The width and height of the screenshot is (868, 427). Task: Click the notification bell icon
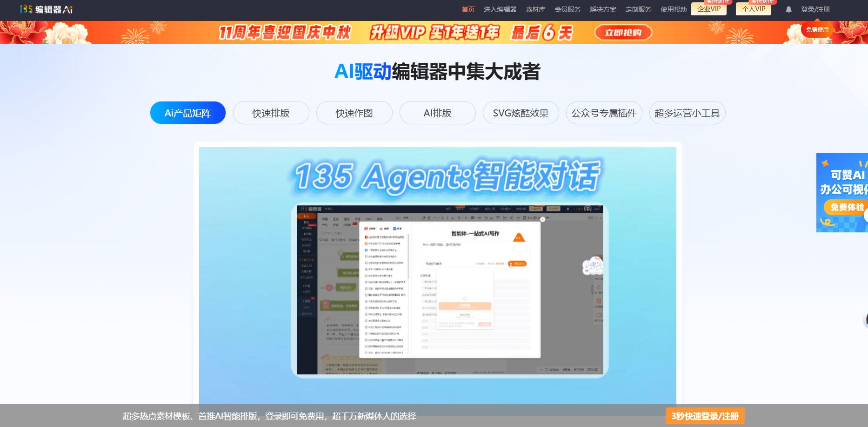[788, 9]
